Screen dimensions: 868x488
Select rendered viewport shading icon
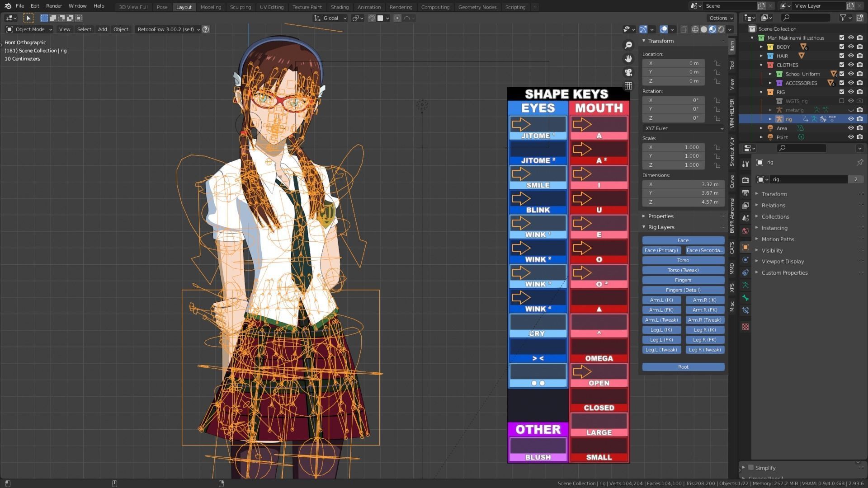pos(721,29)
